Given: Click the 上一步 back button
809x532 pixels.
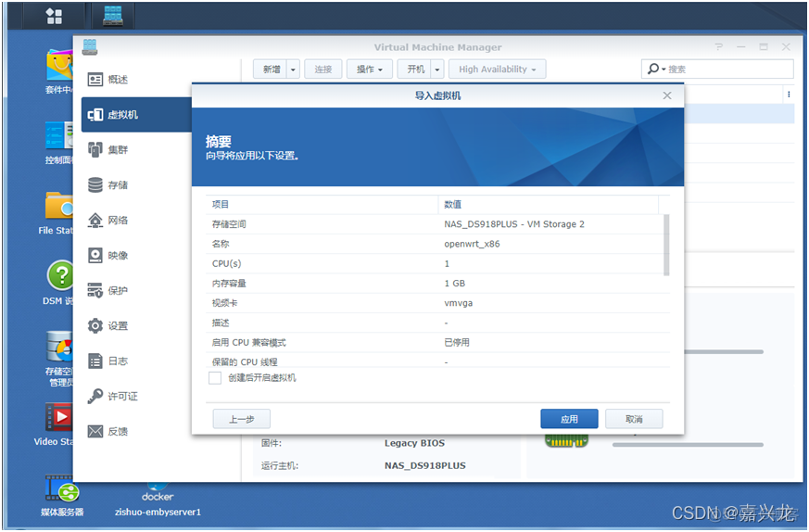Looking at the screenshot, I should pyautogui.click(x=242, y=419).
